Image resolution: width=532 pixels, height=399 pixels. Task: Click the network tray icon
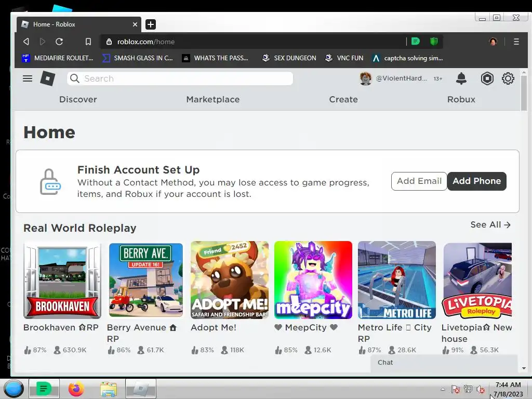(x=468, y=389)
